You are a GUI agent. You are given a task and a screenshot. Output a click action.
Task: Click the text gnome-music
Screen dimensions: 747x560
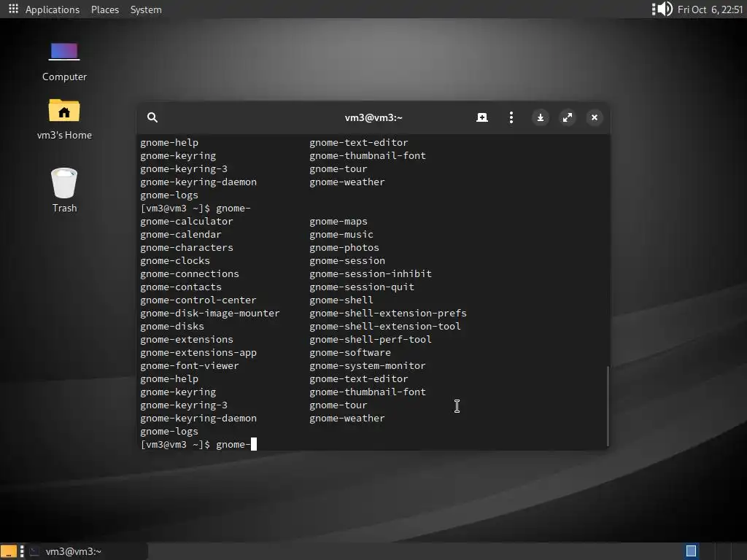341,234
